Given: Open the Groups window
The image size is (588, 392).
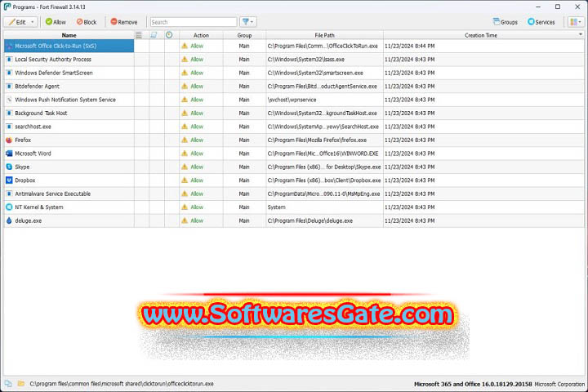Looking at the screenshot, I should click(x=506, y=22).
